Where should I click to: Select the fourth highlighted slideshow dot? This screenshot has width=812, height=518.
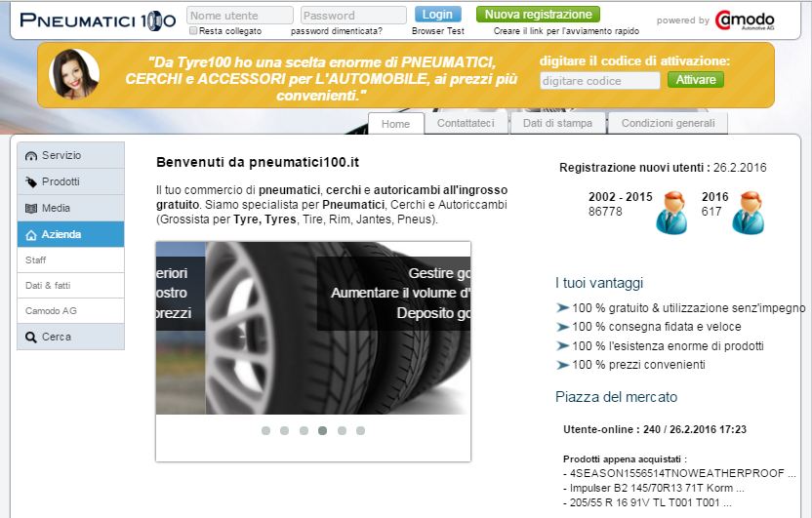[323, 430]
